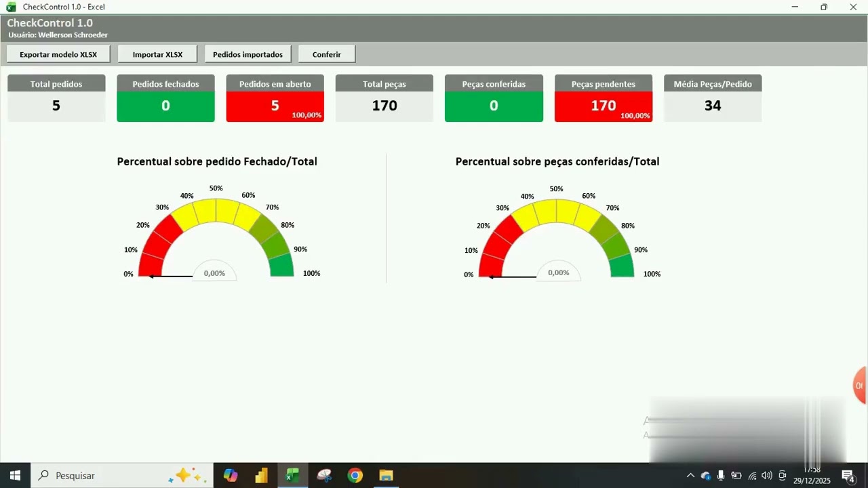Click the Exportar modelo XLSX button

[58, 54]
